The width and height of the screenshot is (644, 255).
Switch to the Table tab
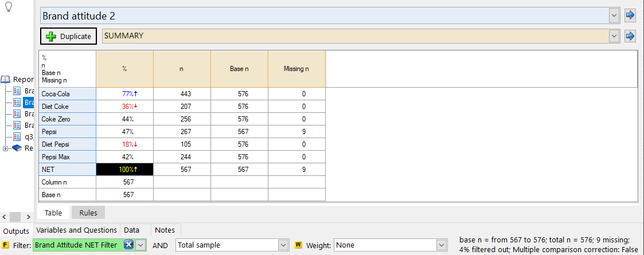(x=53, y=213)
